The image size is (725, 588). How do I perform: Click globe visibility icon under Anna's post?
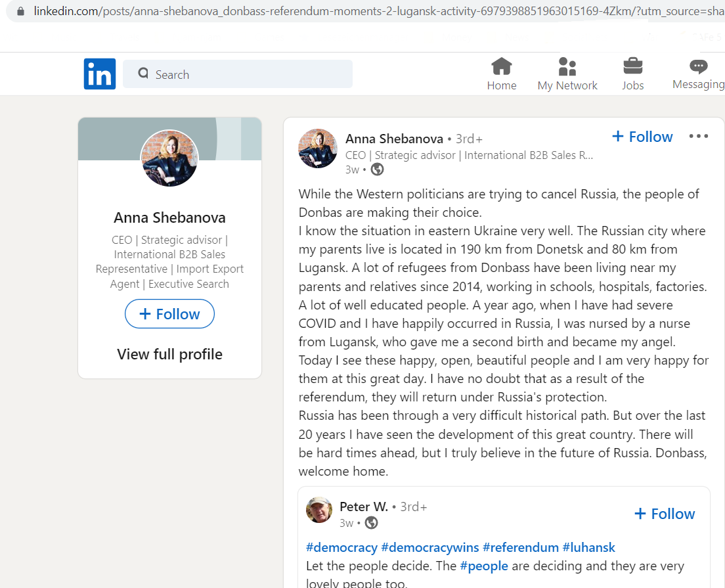(378, 170)
